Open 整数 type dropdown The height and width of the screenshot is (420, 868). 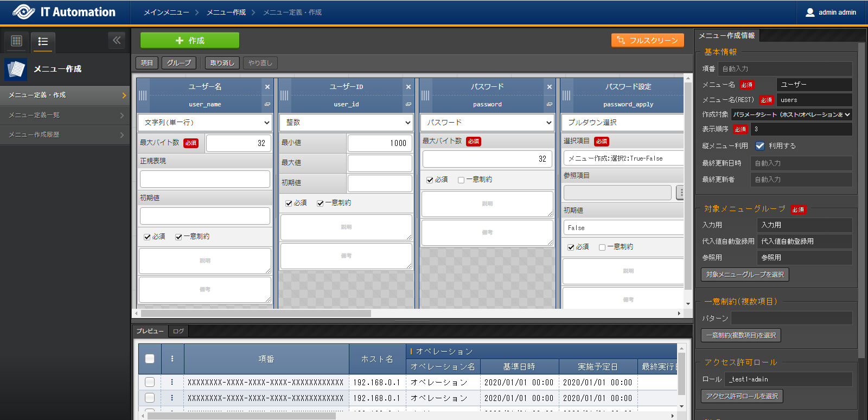click(346, 123)
